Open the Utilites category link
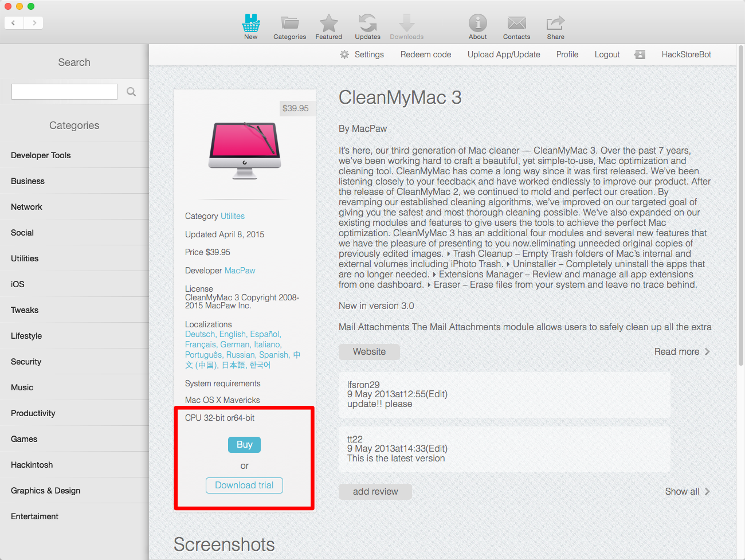 tap(233, 216)
